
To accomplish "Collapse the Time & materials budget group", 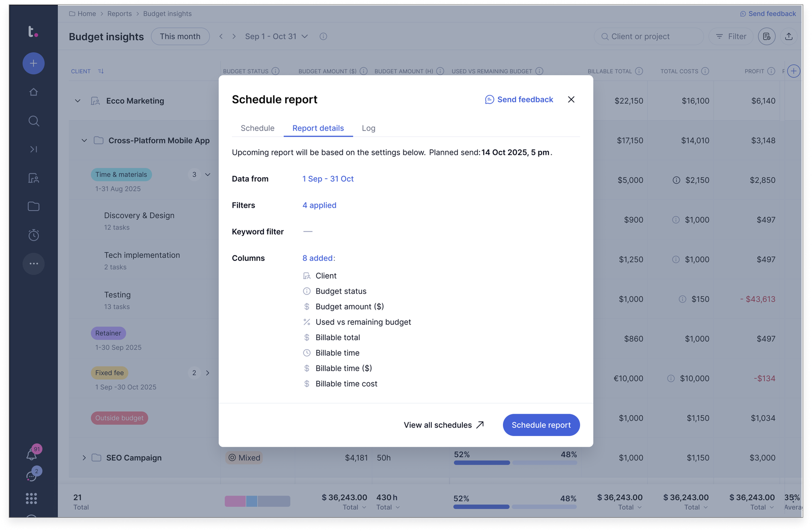I will pos(208,175).
